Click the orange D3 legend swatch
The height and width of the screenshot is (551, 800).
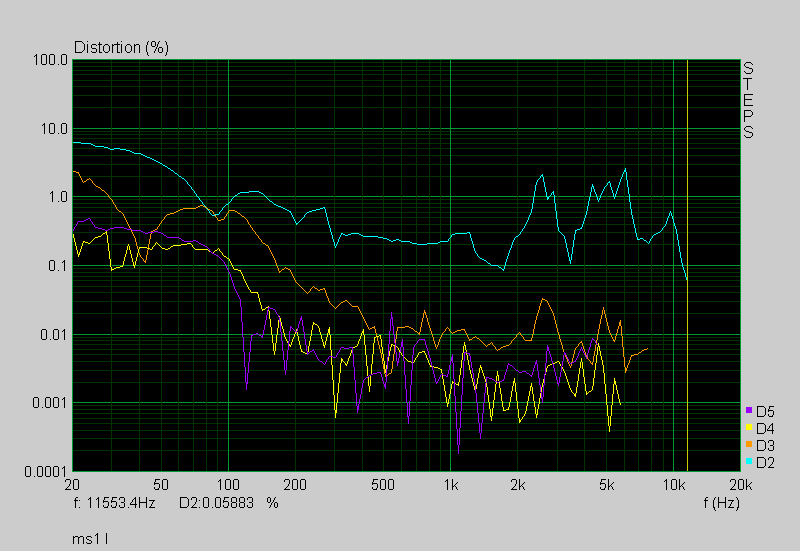[748, 445]
